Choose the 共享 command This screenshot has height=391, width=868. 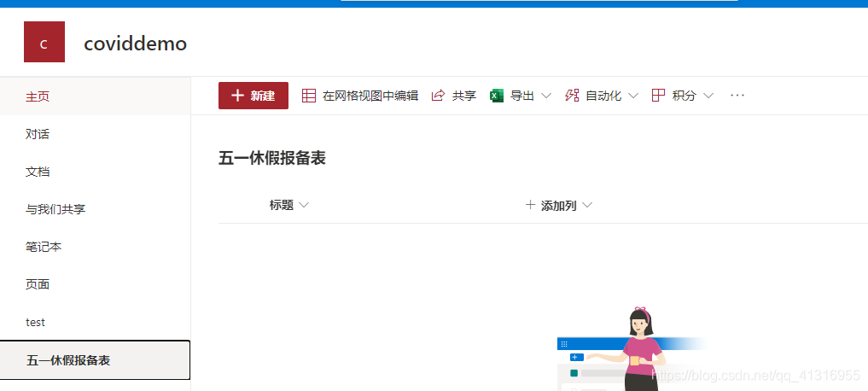point(464,96)
